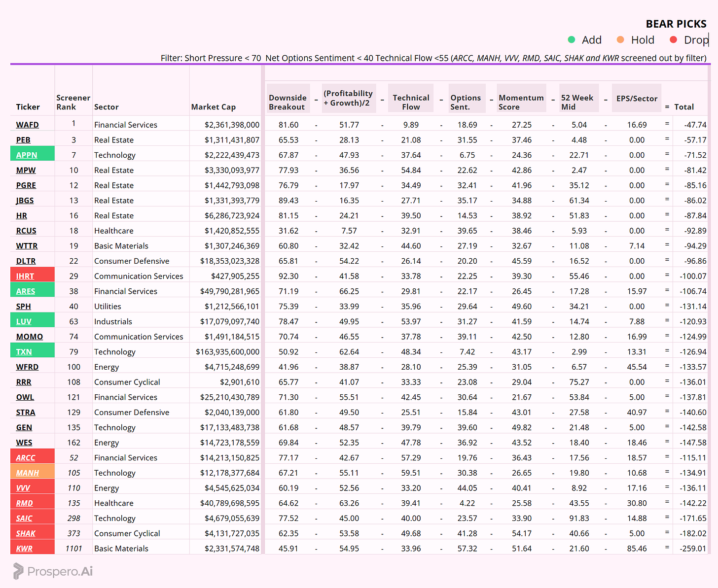Click the red VVV ticker
The height and width of the screenshot is (588, 718).
point(23,488)
